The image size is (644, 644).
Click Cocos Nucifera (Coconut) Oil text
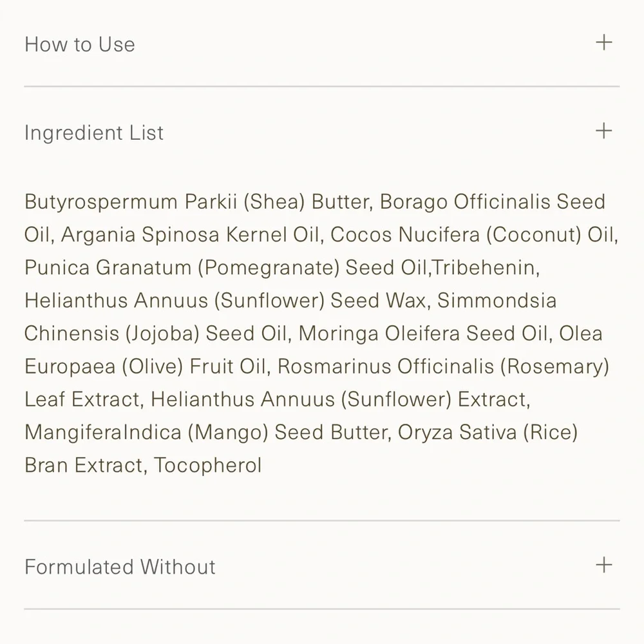(473, 234)
